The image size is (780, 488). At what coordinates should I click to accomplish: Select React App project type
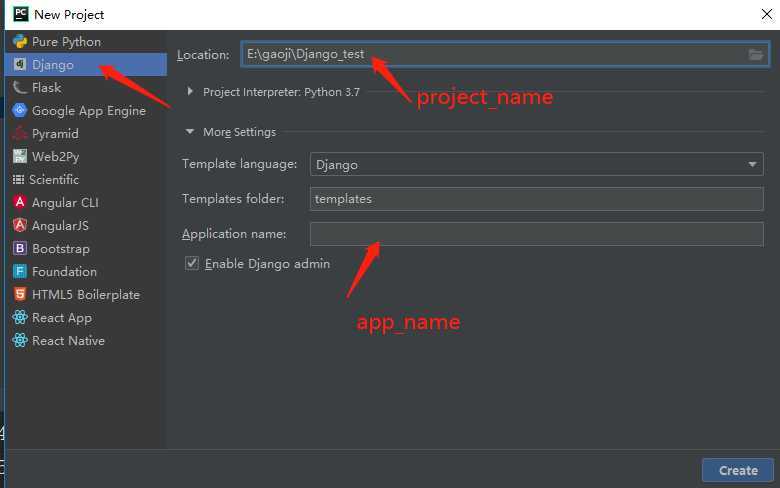coord(86,317)
